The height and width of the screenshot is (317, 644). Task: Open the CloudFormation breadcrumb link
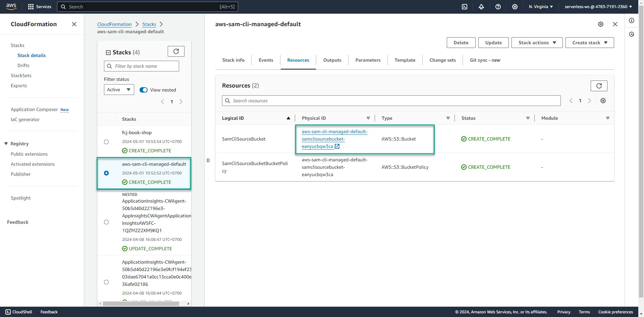point(114,24)
